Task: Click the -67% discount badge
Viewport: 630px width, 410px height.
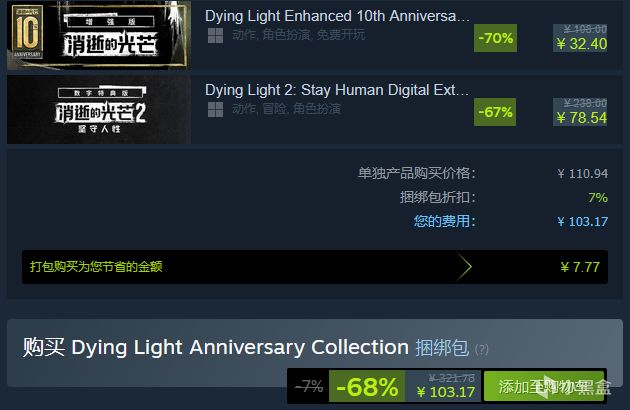Action: pos(495,112)
